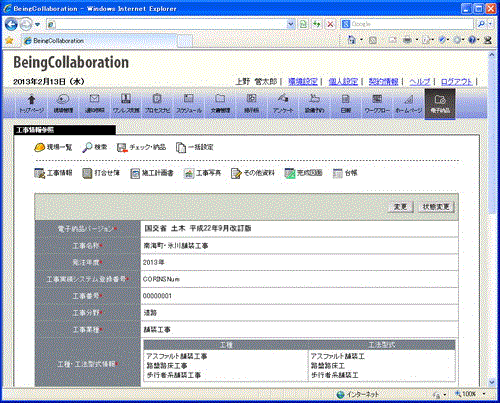Click the ログアウト logout link
500x403 pixels.
pyautogui.click(x=456, y=81)
